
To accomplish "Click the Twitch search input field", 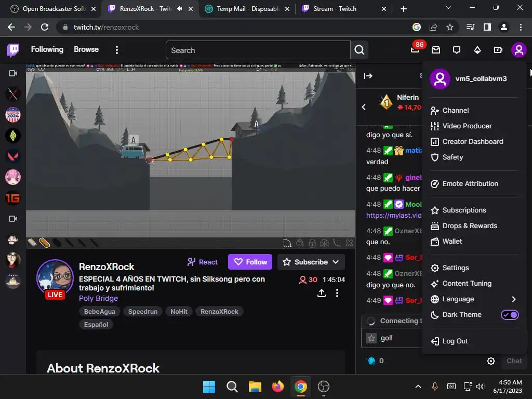I will [x=258, y=50].
